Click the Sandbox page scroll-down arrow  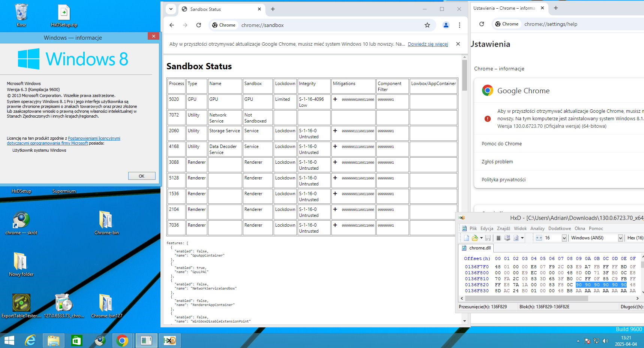point(464,321)
